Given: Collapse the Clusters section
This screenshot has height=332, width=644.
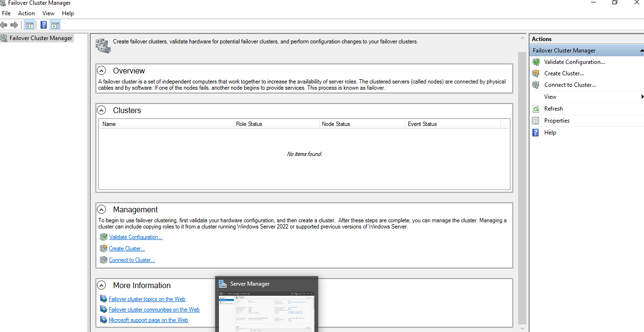Looking at the screenshot, I should 102,110.
